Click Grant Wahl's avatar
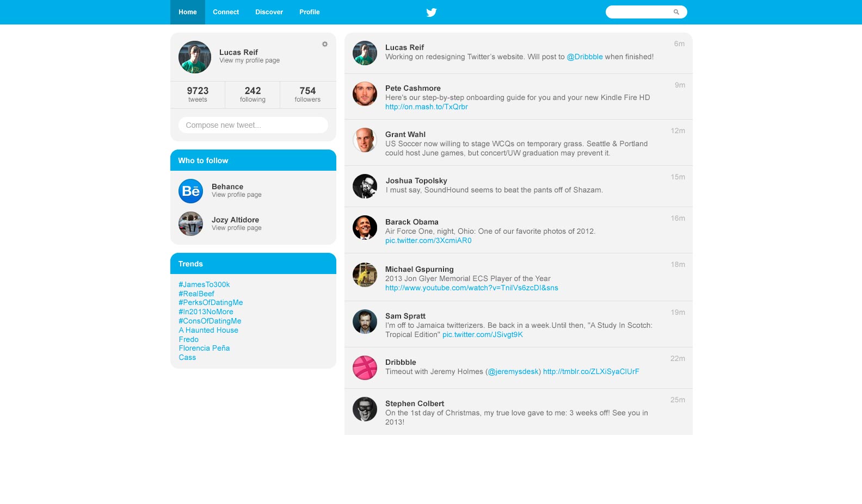 365,140
